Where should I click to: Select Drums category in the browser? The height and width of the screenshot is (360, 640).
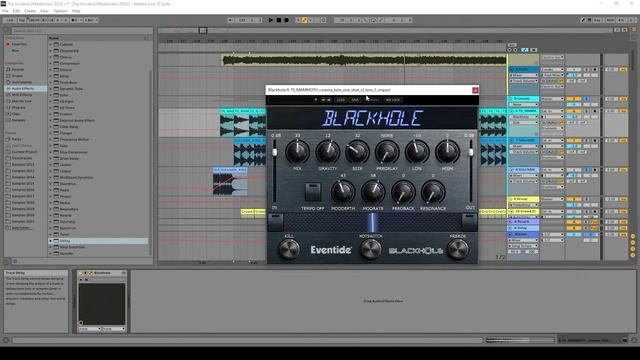click(17, 76)
